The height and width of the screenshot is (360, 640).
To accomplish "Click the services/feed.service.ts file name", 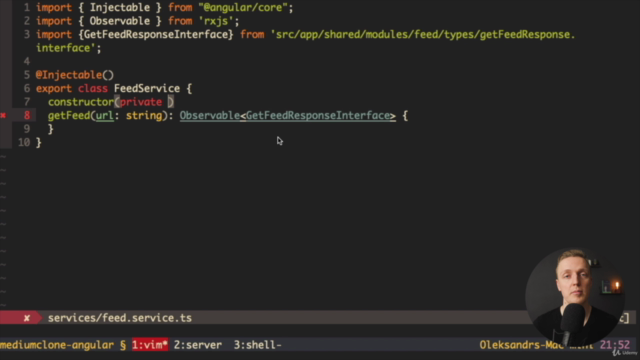I will coord(120,318).
